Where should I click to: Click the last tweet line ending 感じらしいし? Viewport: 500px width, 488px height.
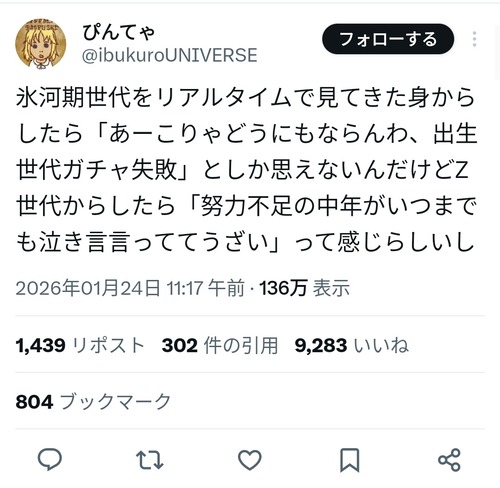pos(245,242)
